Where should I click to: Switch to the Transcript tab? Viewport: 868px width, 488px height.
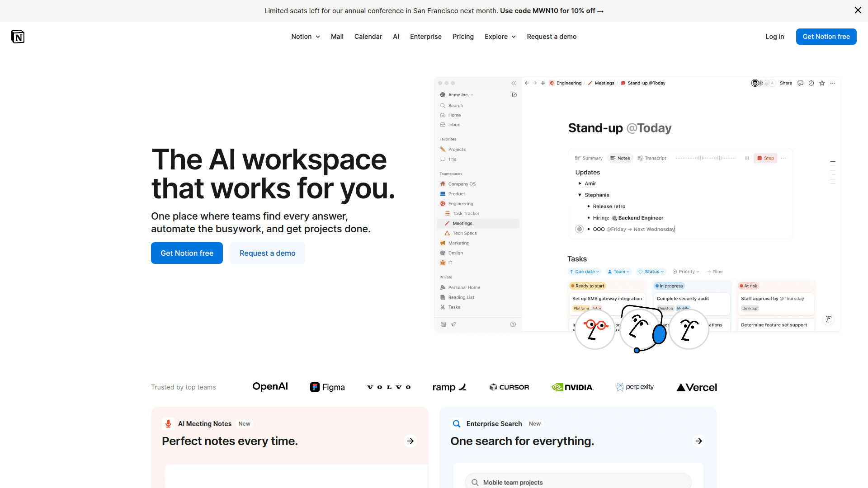coord(652,158)
